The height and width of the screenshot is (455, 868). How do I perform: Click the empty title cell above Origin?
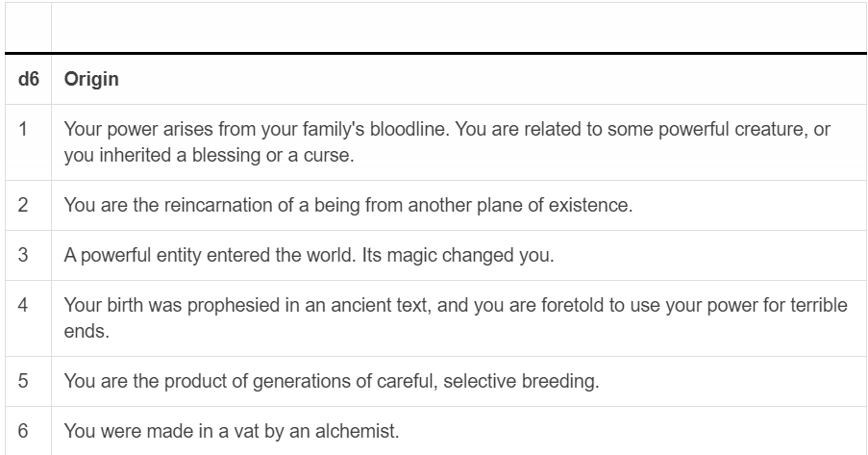[x=459, y=27]
